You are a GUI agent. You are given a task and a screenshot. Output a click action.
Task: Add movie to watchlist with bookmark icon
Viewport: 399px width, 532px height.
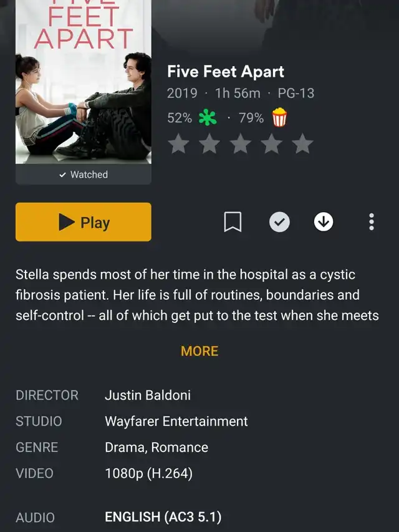[233, 222]
